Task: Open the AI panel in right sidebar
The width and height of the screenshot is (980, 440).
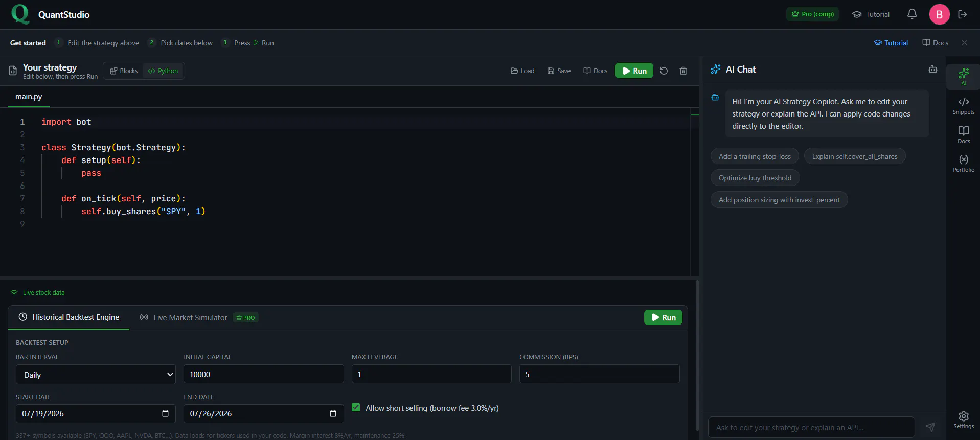Action: [964, 77]
